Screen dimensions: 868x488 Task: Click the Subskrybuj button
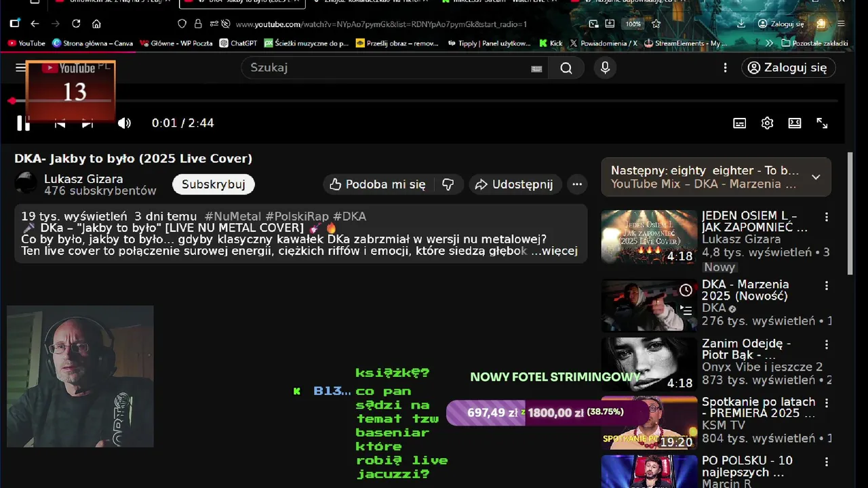[213, 184]
